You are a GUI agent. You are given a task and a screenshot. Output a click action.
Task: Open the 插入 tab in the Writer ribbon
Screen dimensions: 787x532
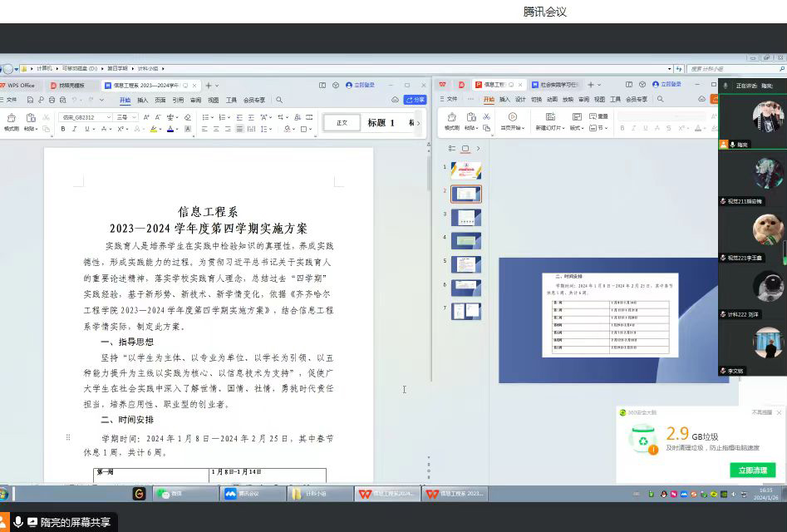click(x=142, y=100)
